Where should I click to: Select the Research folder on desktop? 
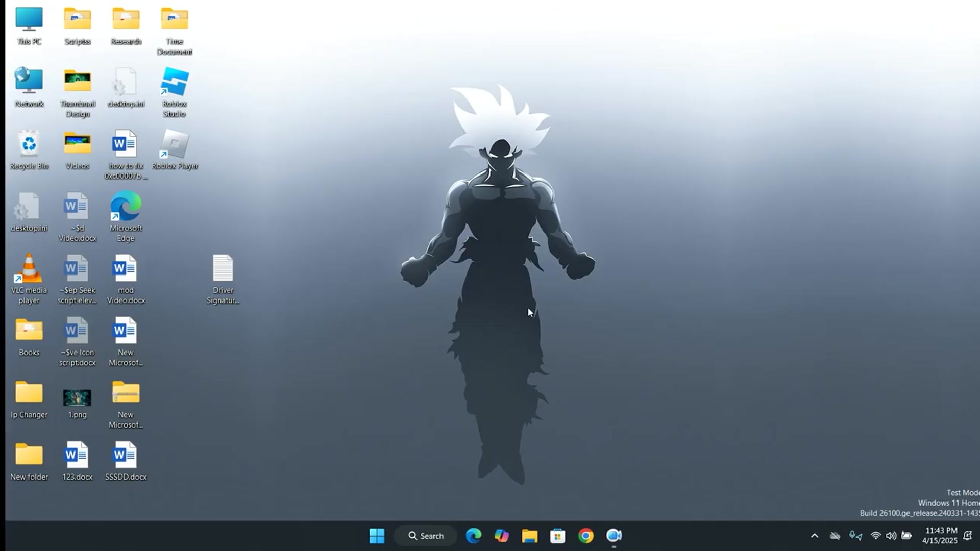click(x=126, y=27)
